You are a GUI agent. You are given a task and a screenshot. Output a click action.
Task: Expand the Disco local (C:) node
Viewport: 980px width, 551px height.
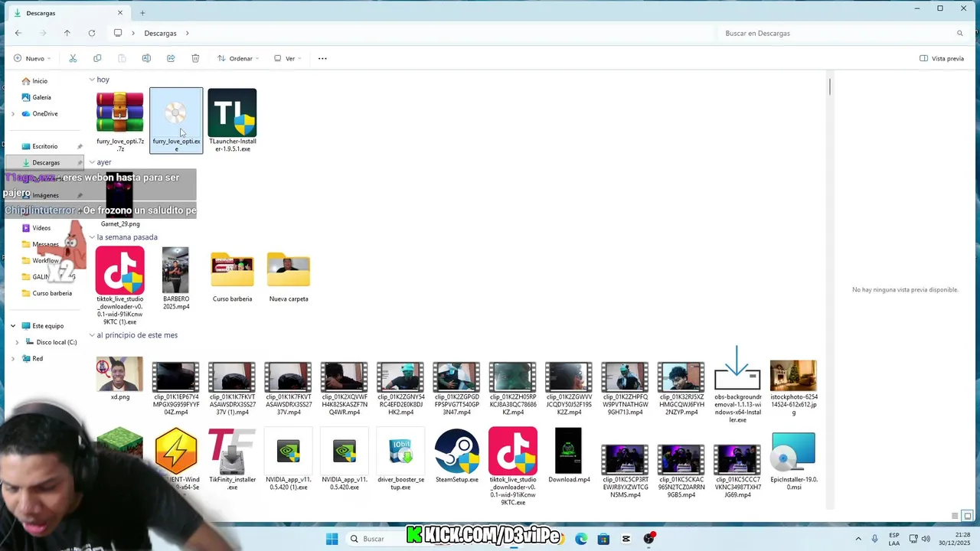click(17, 342)
